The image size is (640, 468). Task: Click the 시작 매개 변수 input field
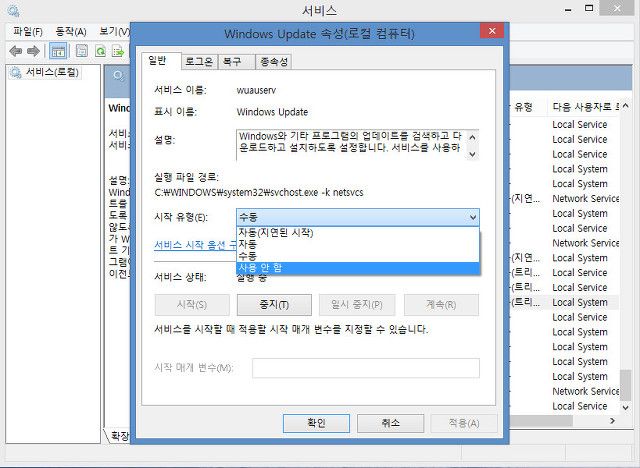(366, 368)
